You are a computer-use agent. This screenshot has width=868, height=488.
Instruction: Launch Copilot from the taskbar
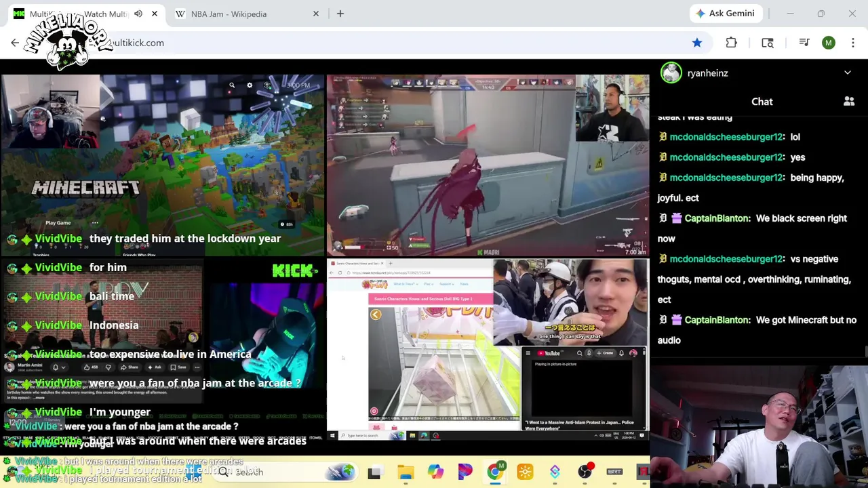435,472
